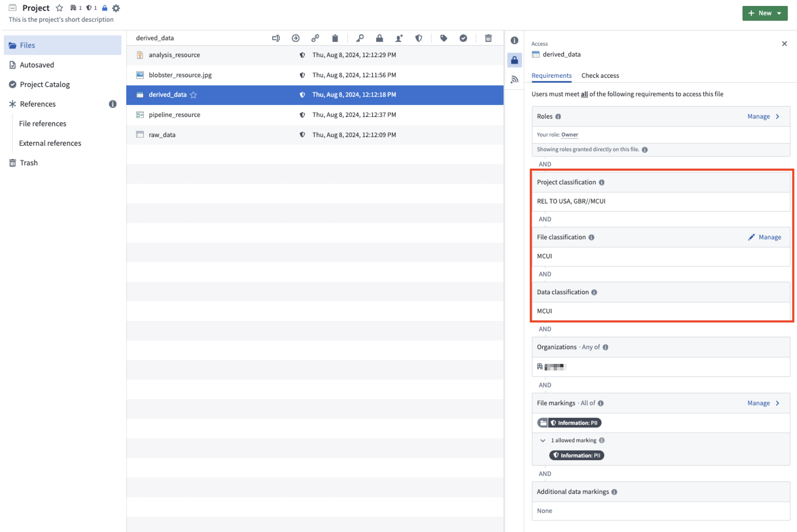797x532 pixels.
Task: Click the move-to arrow circle icon
Action: (x=295, y=38)
